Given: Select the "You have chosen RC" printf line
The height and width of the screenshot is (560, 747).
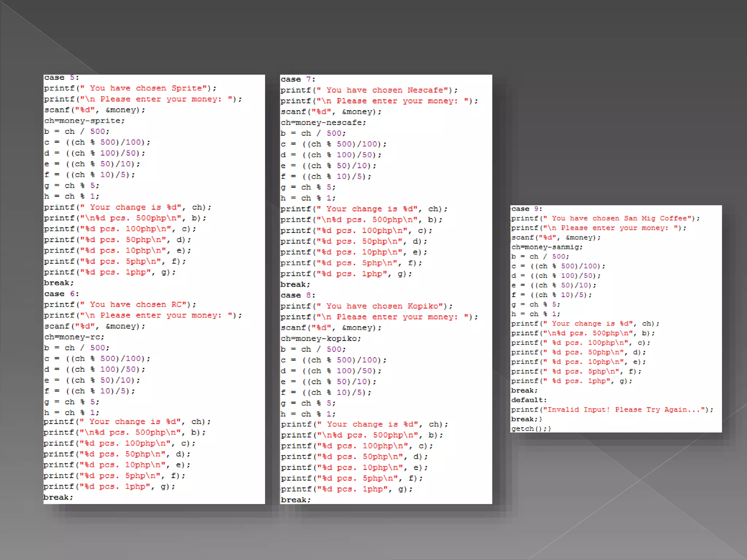Looking at the screenshot, I should tap(120, 305).
